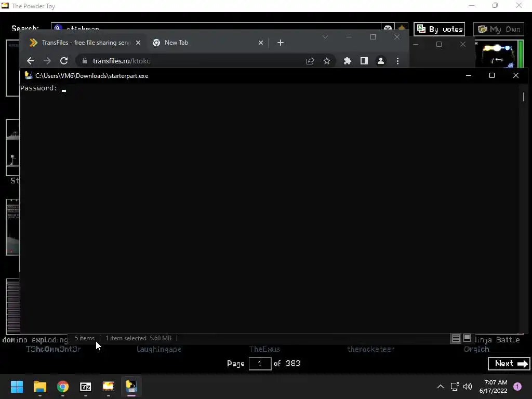532x399 pixels.
Task: Switch Explorer to large icons view
Action: pyautogui.click(x=467, y=338)
